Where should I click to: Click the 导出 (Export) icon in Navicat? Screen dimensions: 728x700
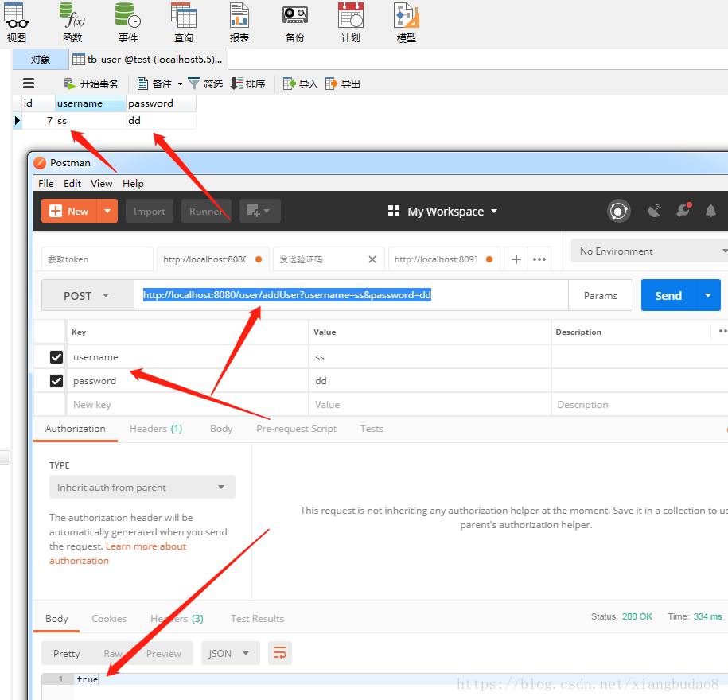click(332, 84)
